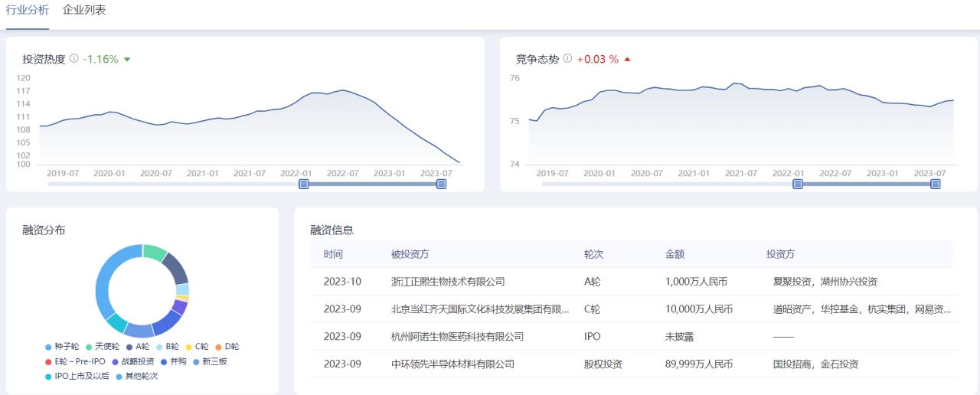Switch to 企业列表 tab

pyautogui.click(x=84, y=11)
